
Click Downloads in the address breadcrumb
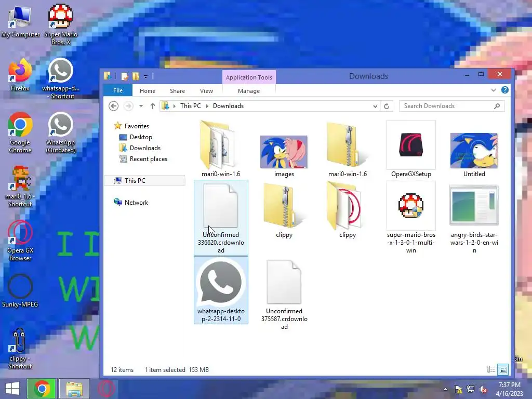point(228,106)
